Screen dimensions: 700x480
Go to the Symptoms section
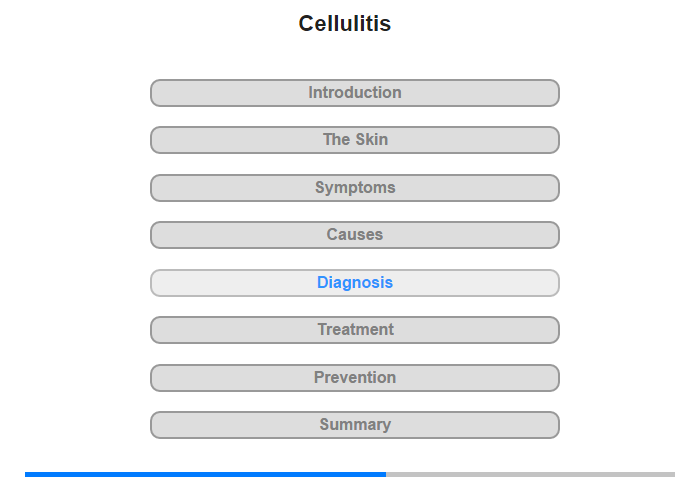[355, 188]
